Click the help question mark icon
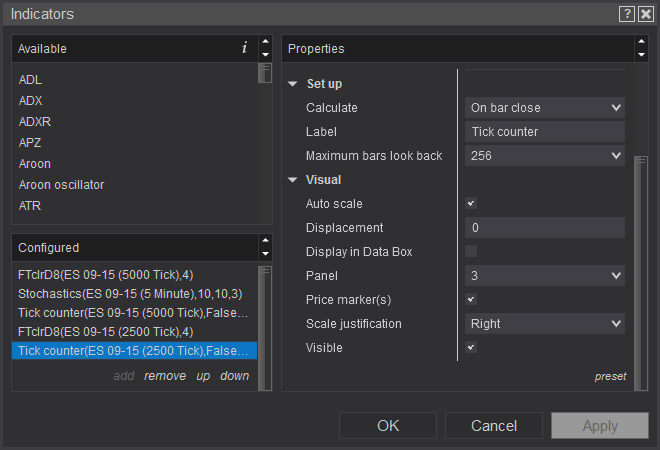 [x=627, y=14]
